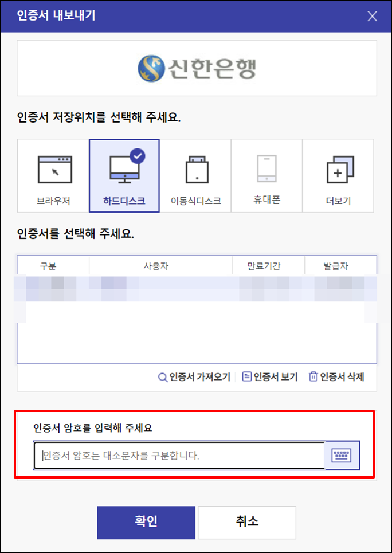
Task: Close the 인증서 내보내기 dialog
Action: 373,16
